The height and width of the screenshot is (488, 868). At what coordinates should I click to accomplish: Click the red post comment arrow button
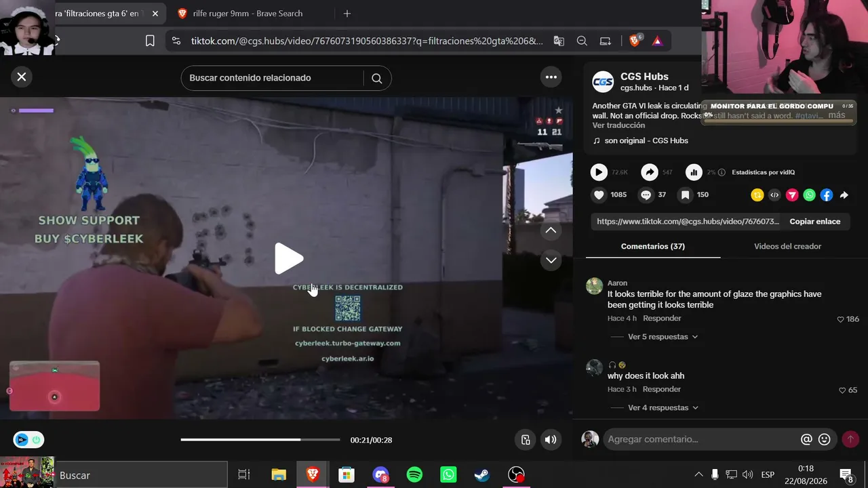tap(850, 439)
